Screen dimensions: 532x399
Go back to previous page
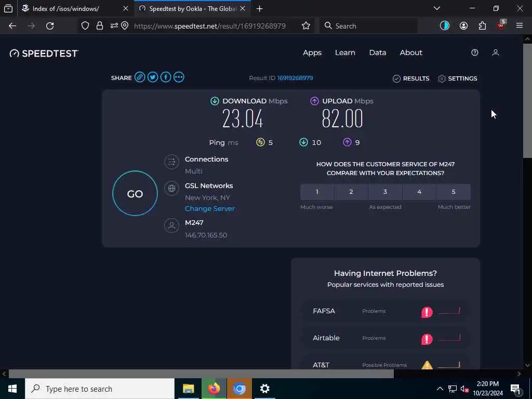[12, 26]
